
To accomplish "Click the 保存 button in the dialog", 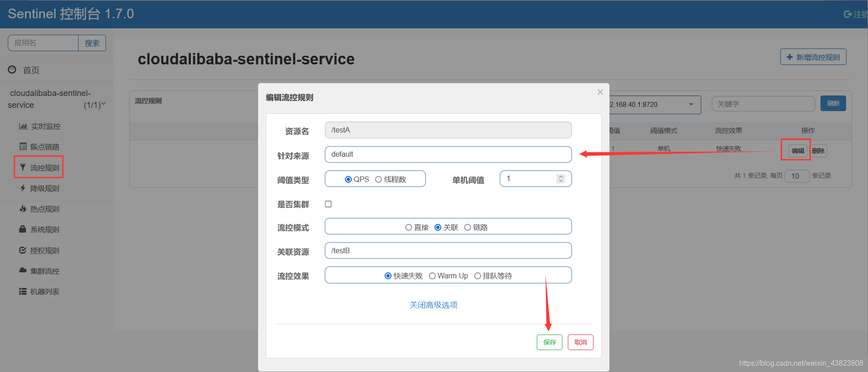I will coord(550,342).
